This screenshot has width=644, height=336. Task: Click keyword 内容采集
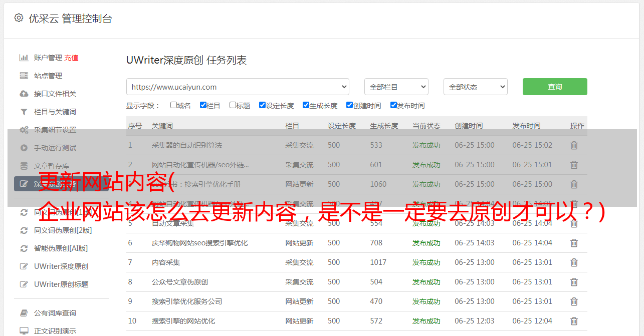166,262
